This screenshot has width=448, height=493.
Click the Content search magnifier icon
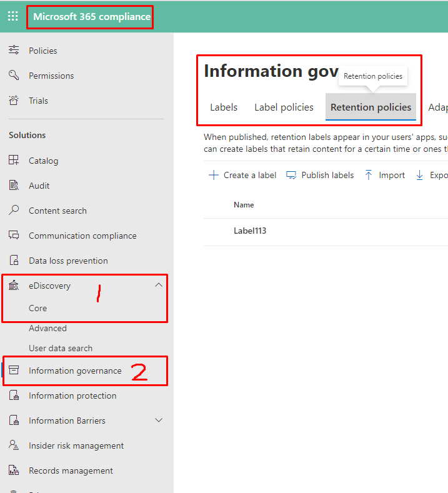coord(14,210)
